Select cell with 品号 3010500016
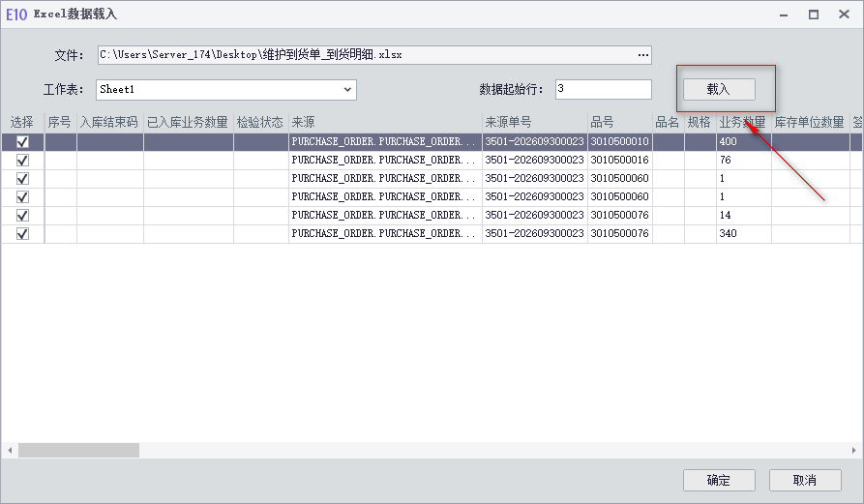 [x=619, y=161]
